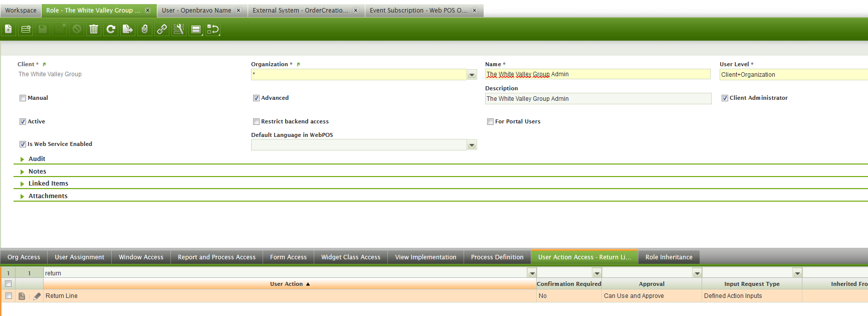Switch to the Workspace tab

tap(21, 11)
